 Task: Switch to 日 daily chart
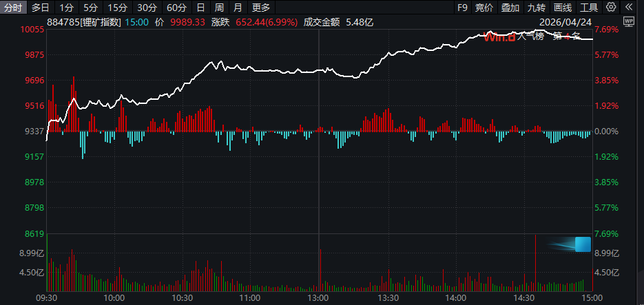tap(200, 8)
